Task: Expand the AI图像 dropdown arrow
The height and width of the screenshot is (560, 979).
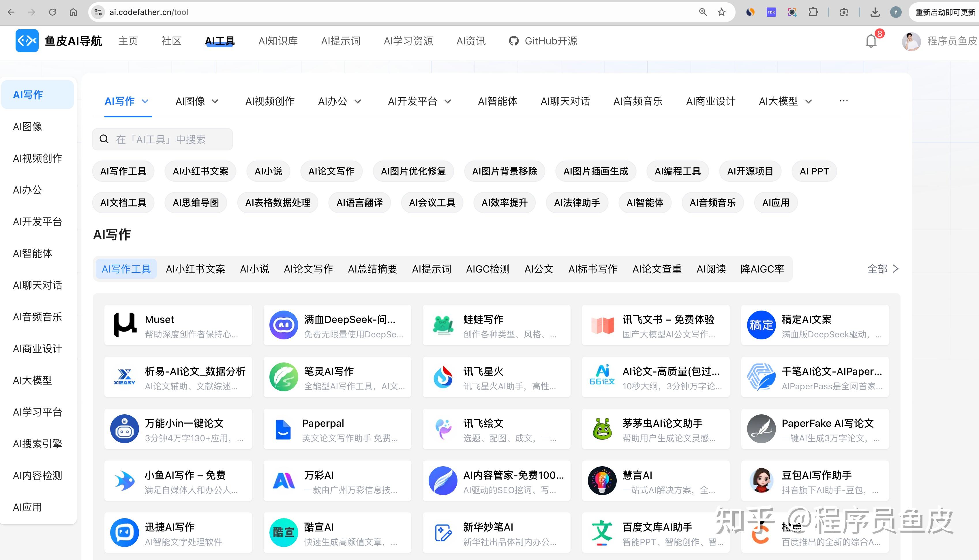Action: [215, 102]
